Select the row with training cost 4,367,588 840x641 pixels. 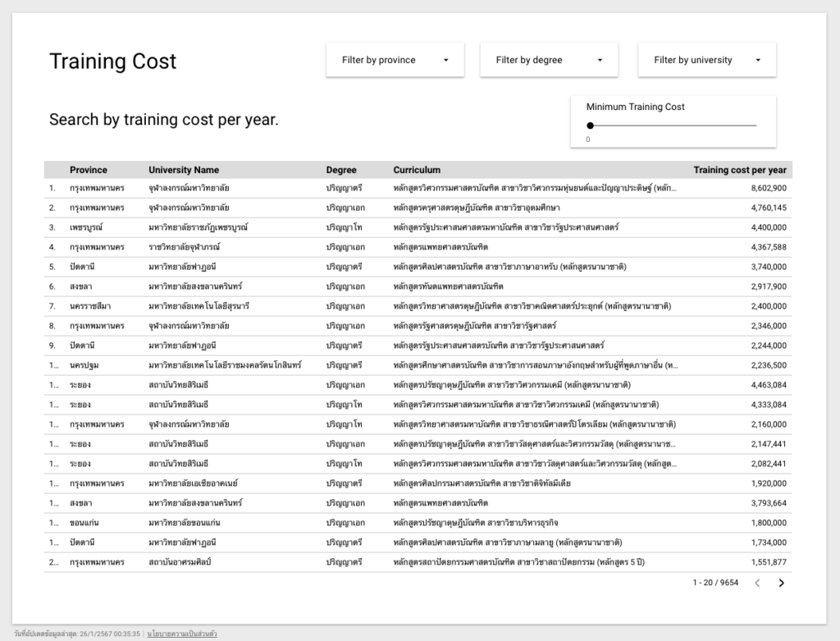418,247
